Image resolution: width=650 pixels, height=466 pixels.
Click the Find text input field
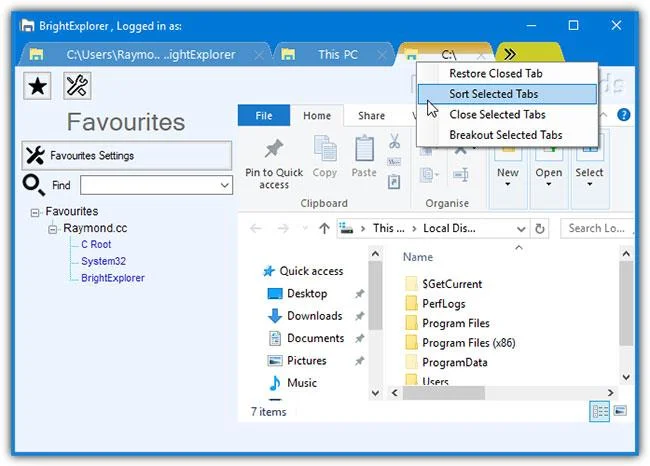[x=150, y=185]
